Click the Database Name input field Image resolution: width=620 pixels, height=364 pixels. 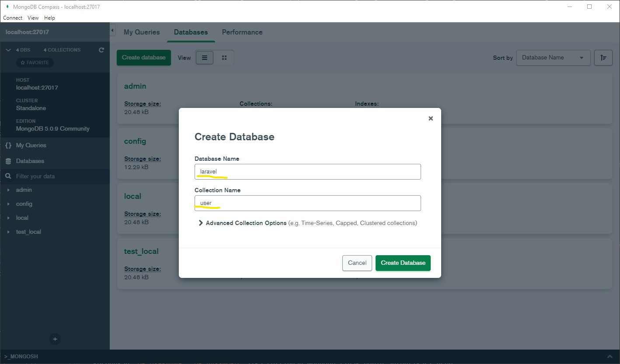click(x=308, y=172)
